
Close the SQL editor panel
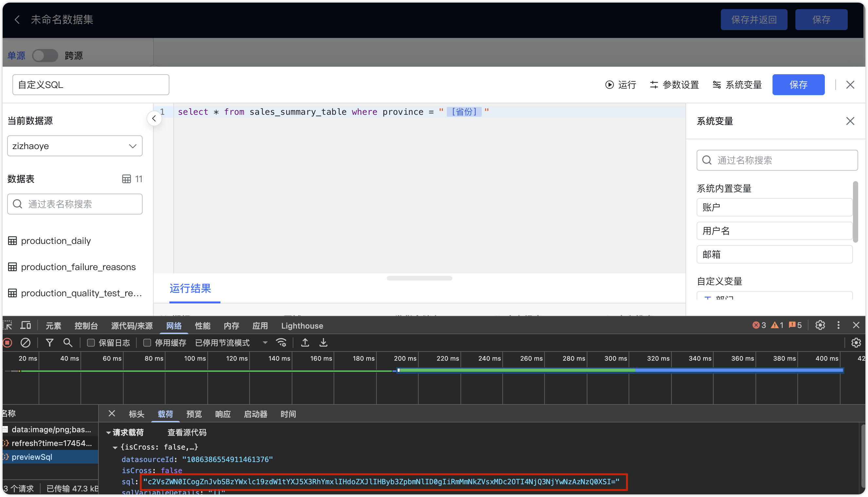click(850, 85)
